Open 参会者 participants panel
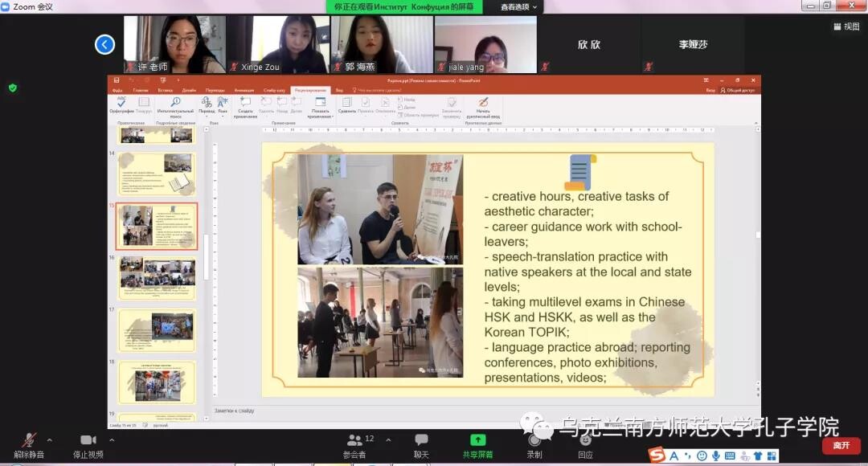 tap(354, 446)
